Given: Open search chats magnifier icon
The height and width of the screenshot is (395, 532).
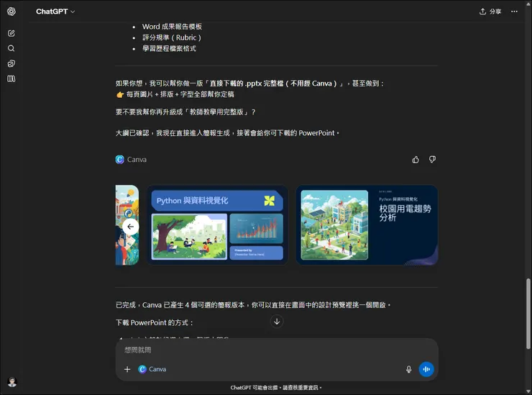Looking at the screenshot, I should 12,48.
